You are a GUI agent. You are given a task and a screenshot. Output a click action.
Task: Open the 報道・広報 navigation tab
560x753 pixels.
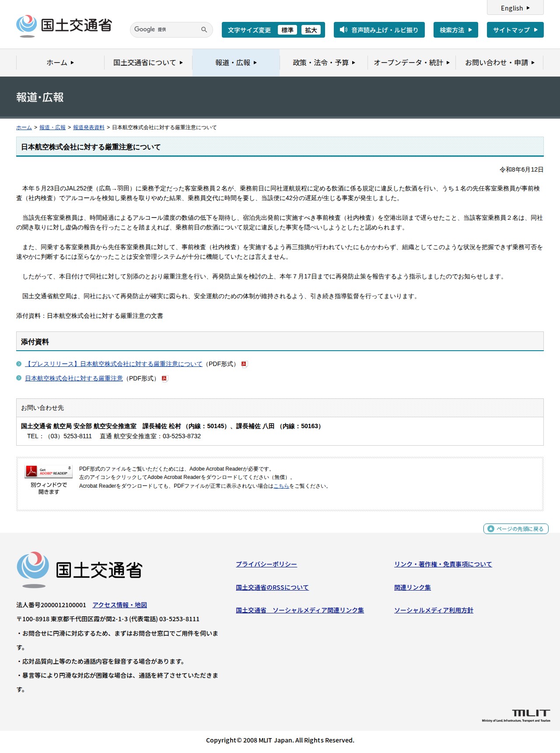pos(236,63)
